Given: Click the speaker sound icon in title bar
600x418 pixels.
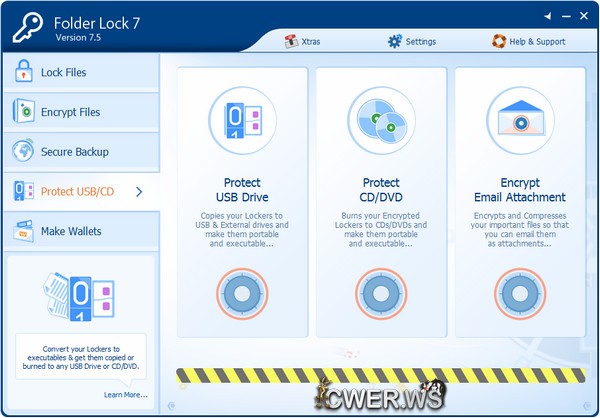Looking at the screenshot, I should [x=548, y=16].
